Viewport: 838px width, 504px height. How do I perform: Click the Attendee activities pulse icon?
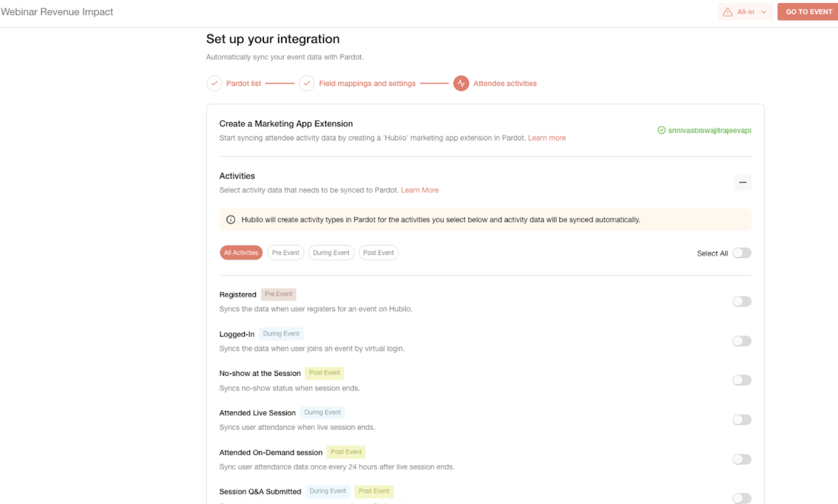461,83
